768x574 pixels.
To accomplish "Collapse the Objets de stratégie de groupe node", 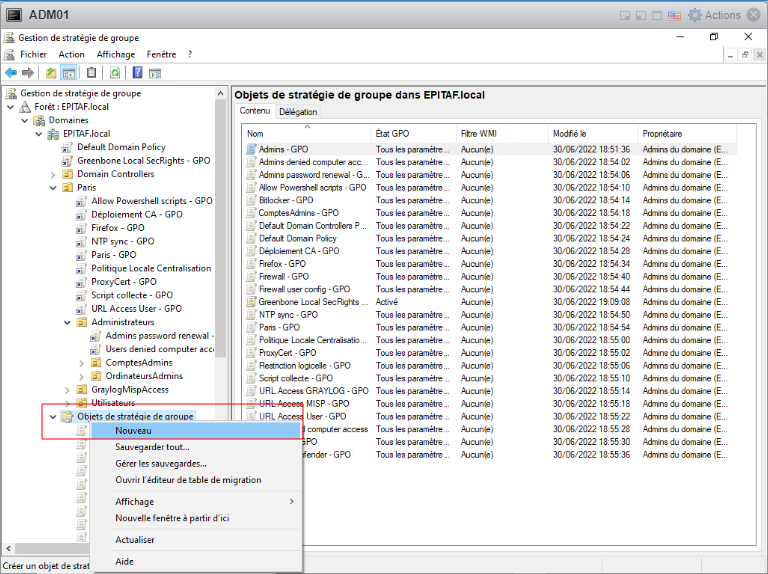I will [53, 416].
